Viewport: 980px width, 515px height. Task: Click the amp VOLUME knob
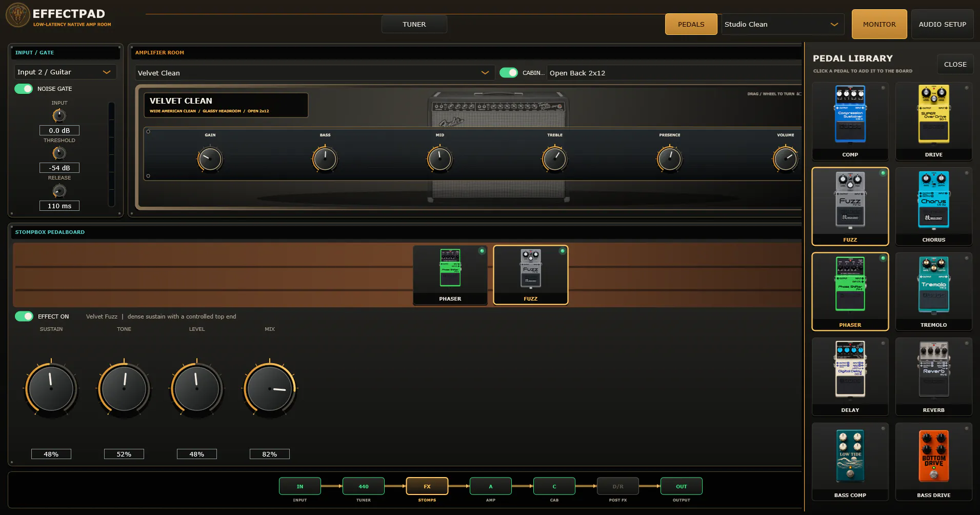coord(785,159)
